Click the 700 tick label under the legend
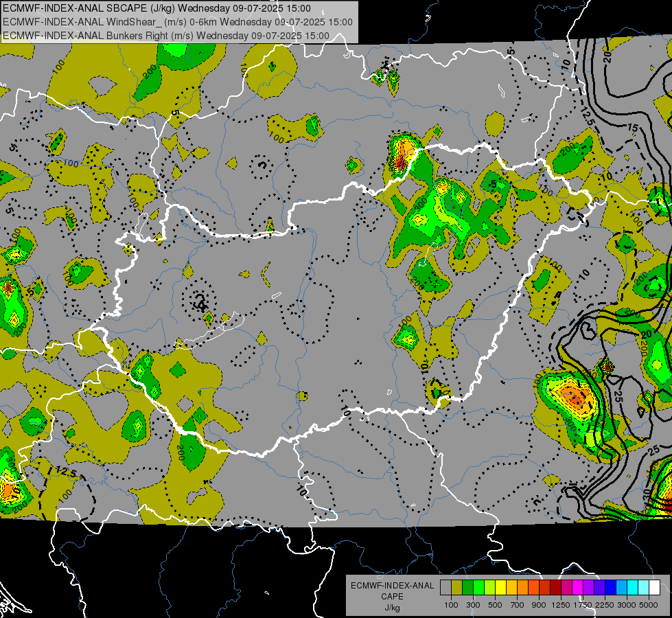Viewport: 672px width, 618px height. click(518, 605)
